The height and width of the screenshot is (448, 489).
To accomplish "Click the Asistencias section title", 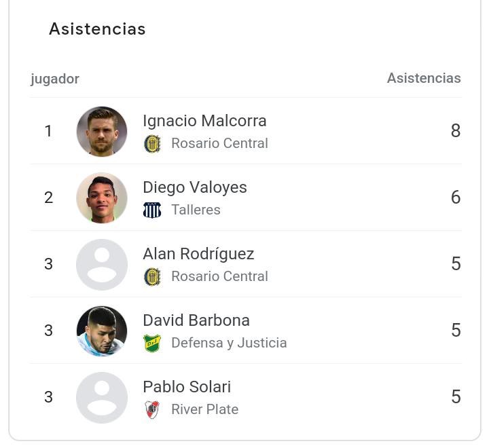I will (x=97, y=29).
